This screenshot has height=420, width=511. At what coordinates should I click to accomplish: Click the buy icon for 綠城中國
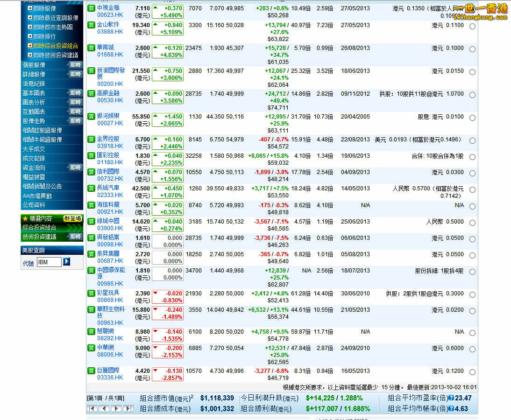pyautogui.click(x=91, y=221)
